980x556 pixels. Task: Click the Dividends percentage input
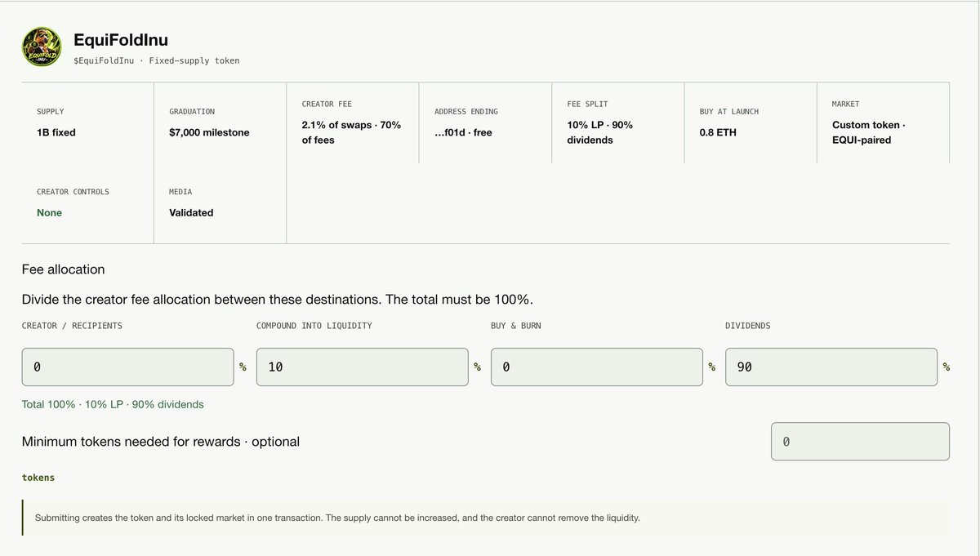tap(831, 367)
